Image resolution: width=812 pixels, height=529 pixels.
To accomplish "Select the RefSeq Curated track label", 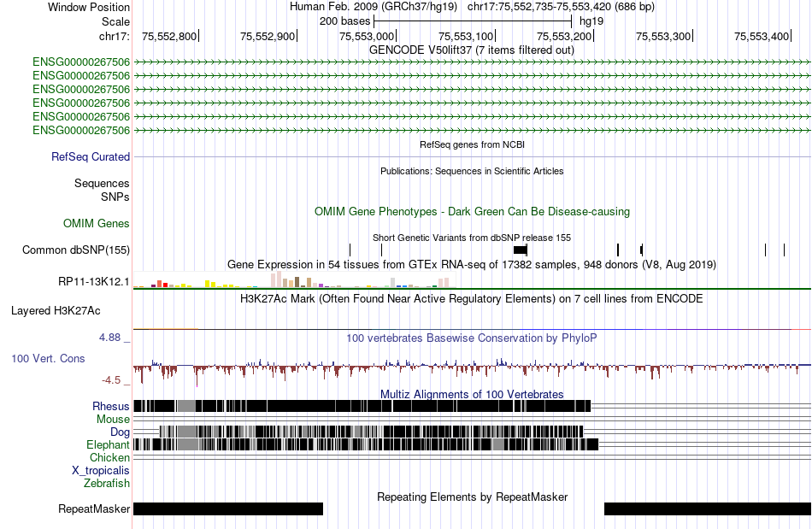I will (x=91, y=157).
